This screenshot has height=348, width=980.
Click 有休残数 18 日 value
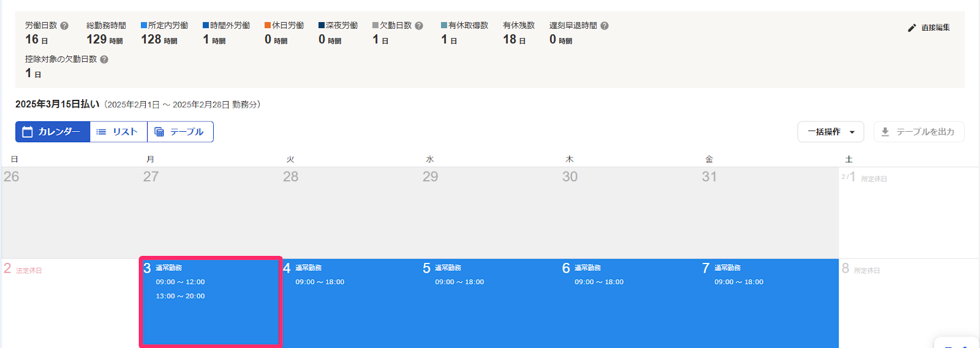coord(514,39)
